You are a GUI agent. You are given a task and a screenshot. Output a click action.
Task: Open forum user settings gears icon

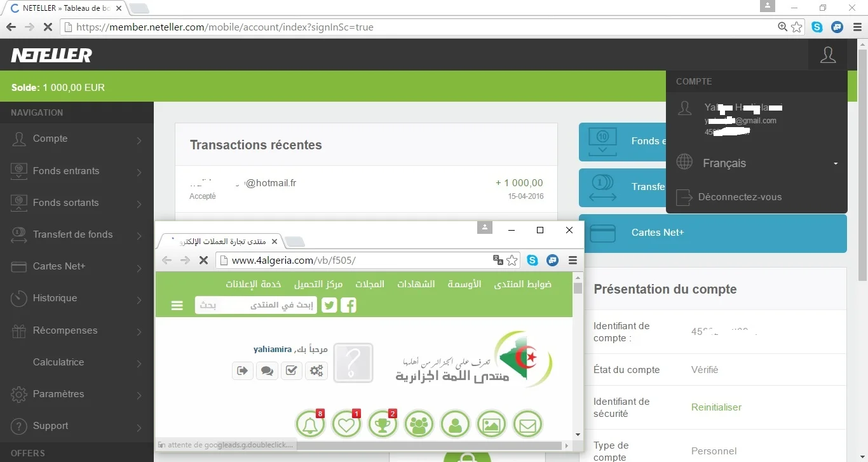316,370
